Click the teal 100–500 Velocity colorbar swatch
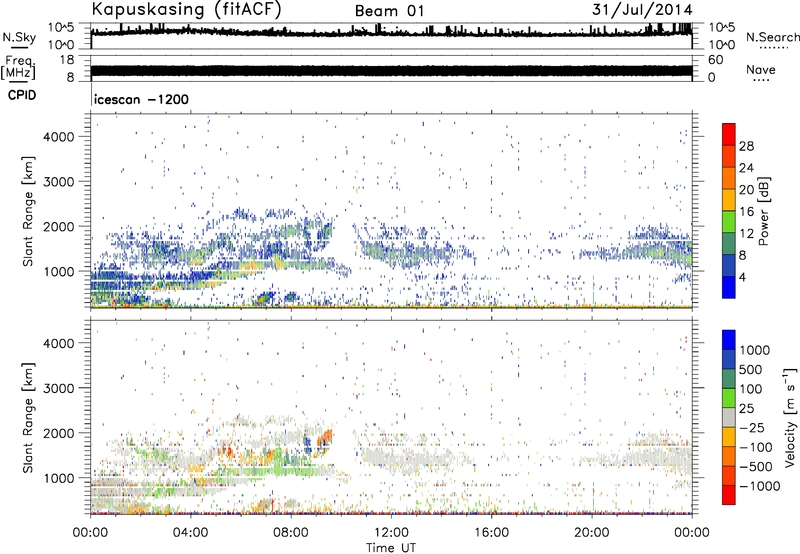Viewport: 800px width, 554px height. (x=729, y=379)
